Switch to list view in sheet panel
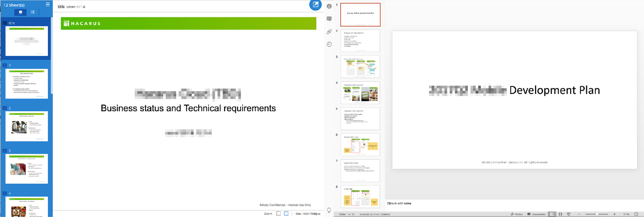The image size is (644, 217). point(33,12)
